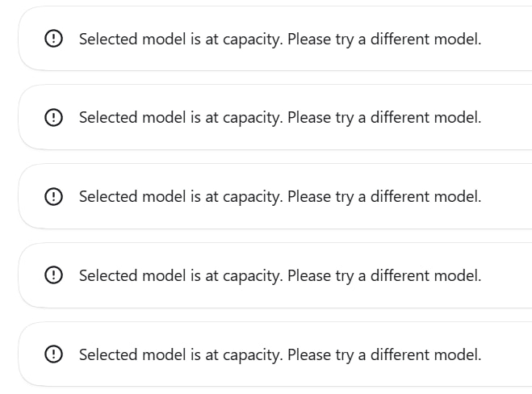
Task: Click 'Please try a different model' in the second notification
Action: (384, 118)
